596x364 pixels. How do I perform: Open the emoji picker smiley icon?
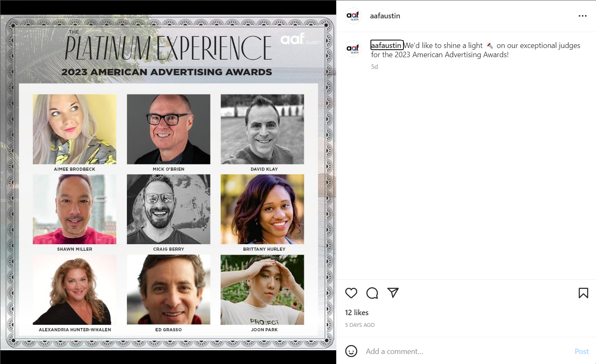351,351
